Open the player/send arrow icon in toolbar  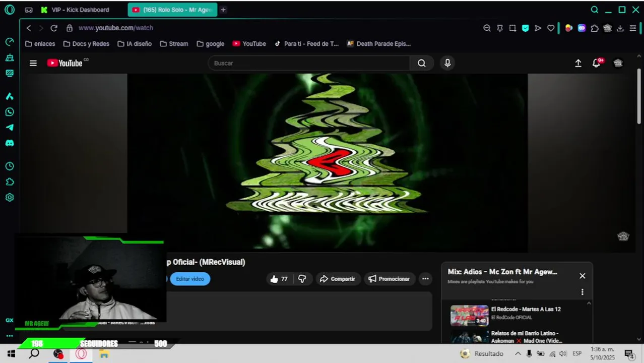(x=538, y=28)
